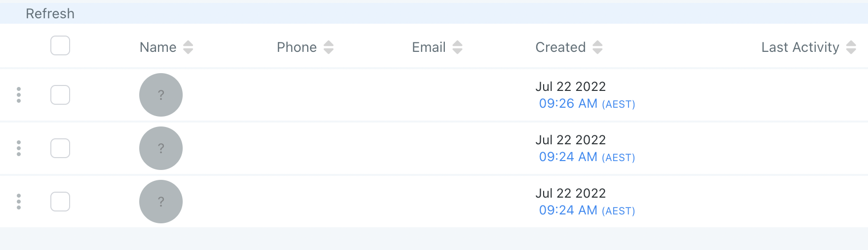Screen dimensions: 868x250
Task: Click the 09:26 AM (AEST) time link
Action: pyautogui.click(x=587, y=104)
